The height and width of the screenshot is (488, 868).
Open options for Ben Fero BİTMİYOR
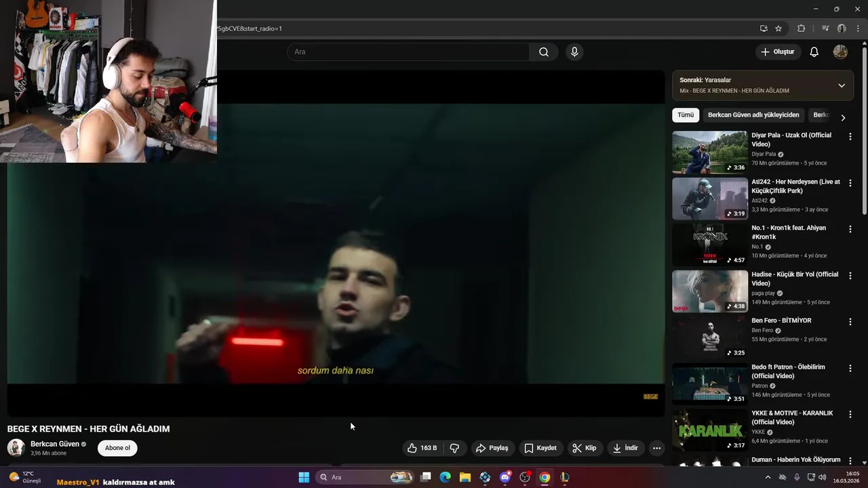pyautogui.click(x=850, y=322)
